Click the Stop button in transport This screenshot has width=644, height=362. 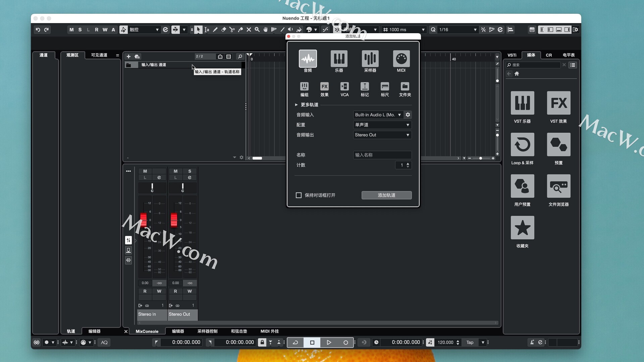(312, 342)
